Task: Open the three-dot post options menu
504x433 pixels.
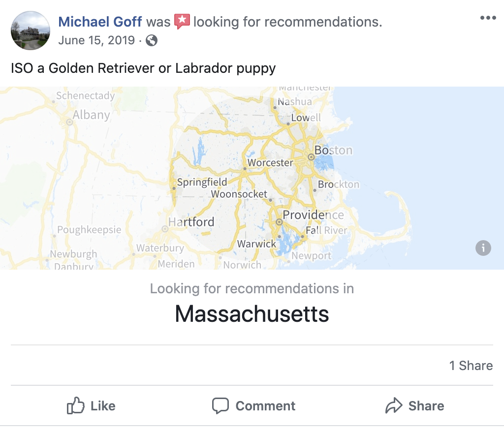Action: [x=488, y=18]
